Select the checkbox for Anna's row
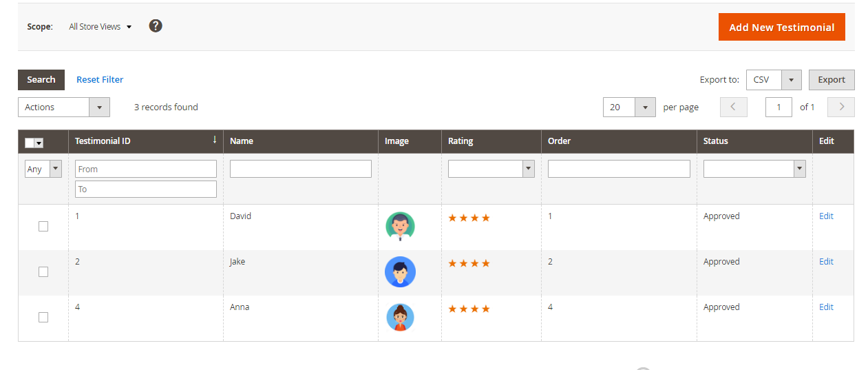Screen dimensions: 868x370 (x=43, y=317)
